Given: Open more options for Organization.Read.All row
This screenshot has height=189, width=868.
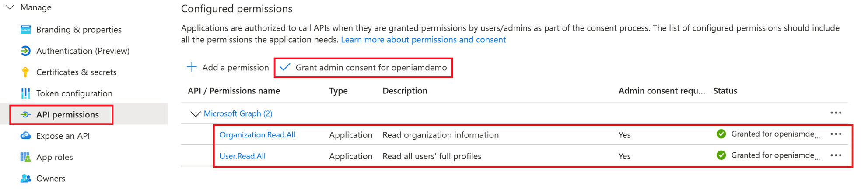Looking at the screenshot, I should [x=836, y=134].
